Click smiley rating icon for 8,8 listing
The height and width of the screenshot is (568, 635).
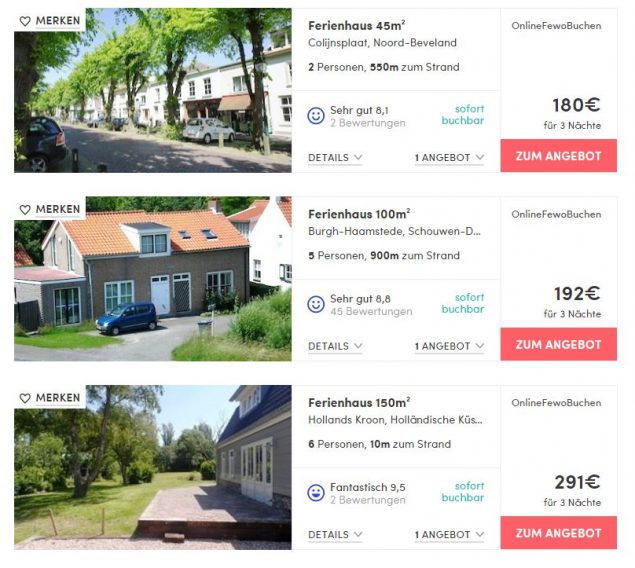[316, 304]
